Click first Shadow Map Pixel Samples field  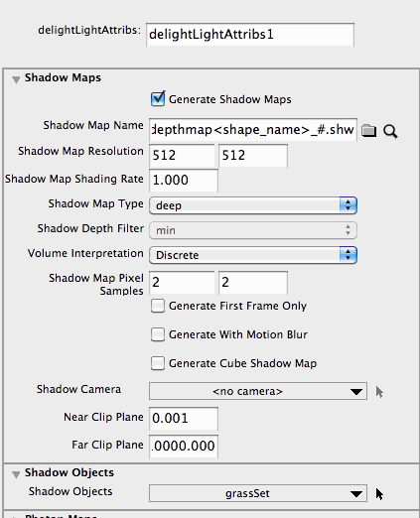pyautogui.click(x=182, y=283)
